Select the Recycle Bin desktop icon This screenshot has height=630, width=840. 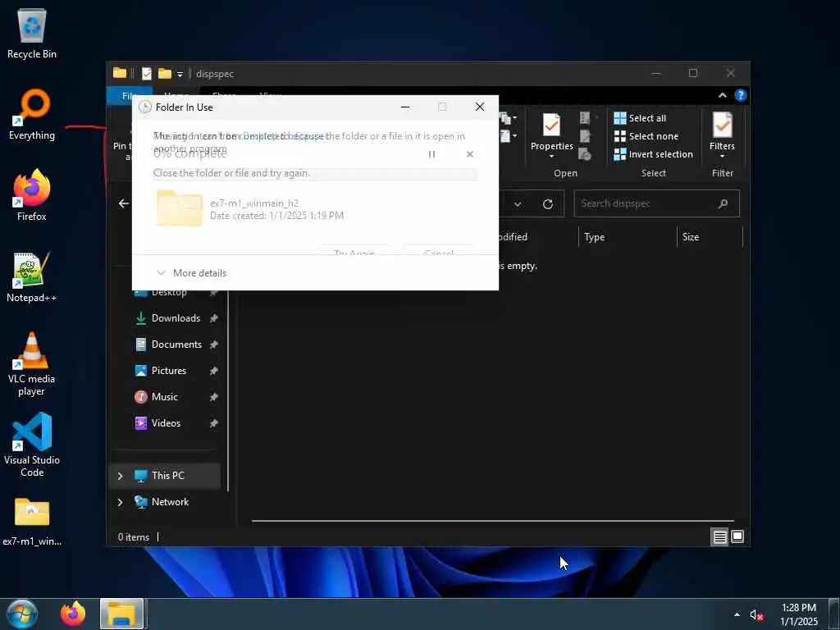point(32,33)
